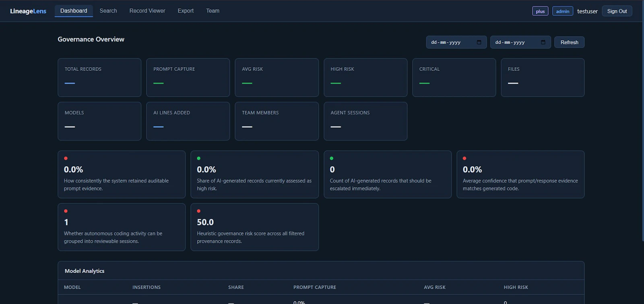Image resolution: width=644 pixels, height=304 pixels.
Task: Click the INSERTIONS column header
Action: point(147,287)
